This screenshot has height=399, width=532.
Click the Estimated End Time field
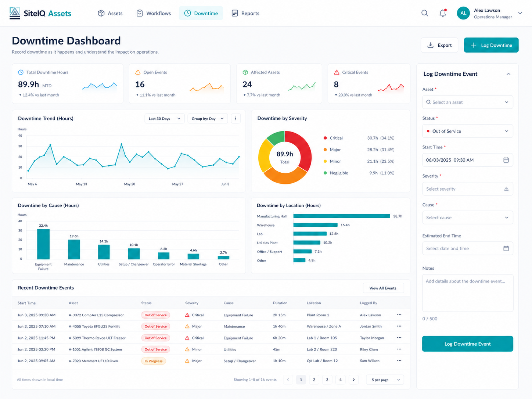click(x=467, y=248)
